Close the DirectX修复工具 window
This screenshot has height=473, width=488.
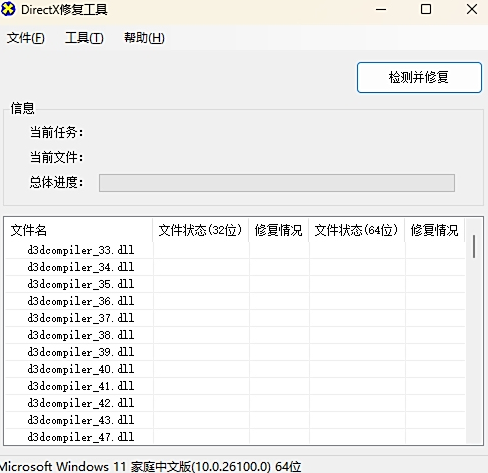pyautogui.click(x=472, y=9)
